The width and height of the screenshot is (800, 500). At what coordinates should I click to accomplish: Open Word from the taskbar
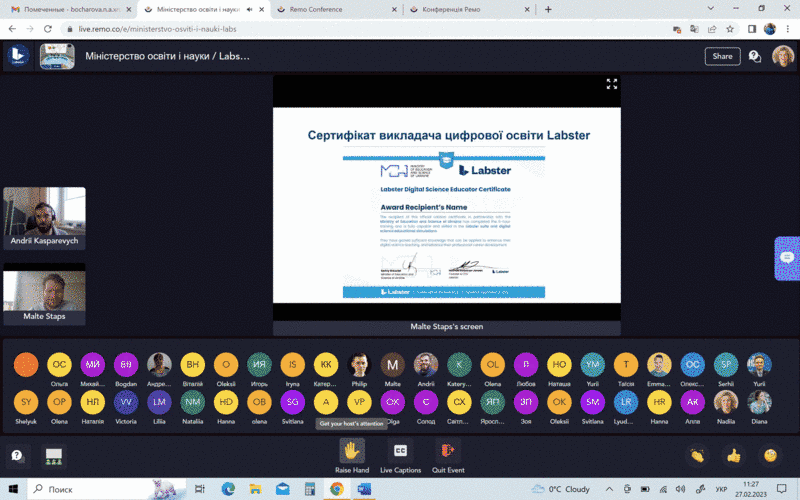[364, 489]
